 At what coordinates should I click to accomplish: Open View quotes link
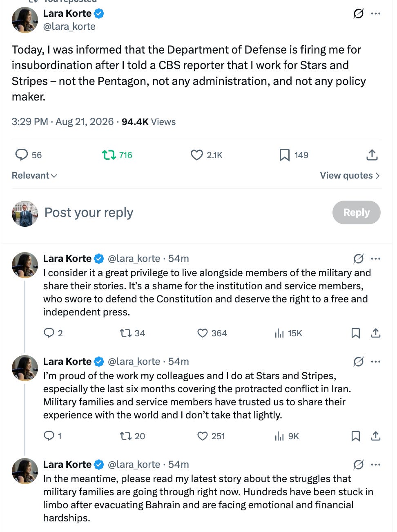click(350, 175)
